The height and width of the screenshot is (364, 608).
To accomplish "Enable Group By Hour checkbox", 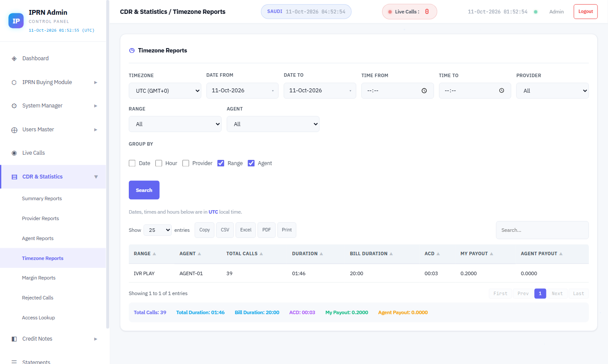I will pos(159,163).
